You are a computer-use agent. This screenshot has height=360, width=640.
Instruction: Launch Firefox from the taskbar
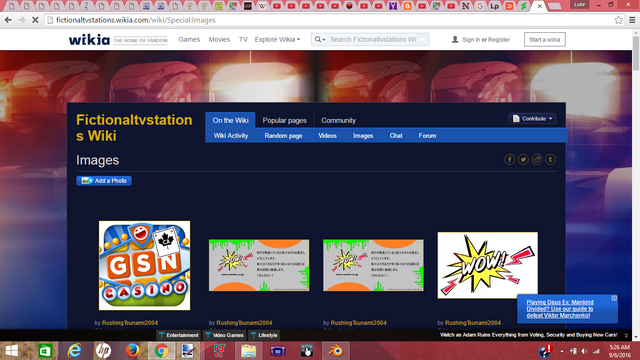[x=132, y=351]
